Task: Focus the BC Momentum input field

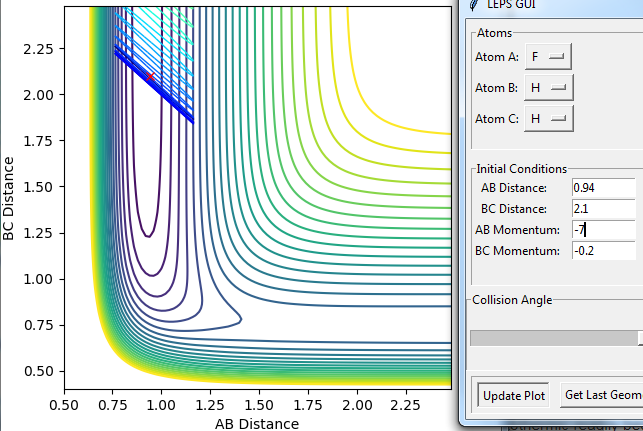Action: pos(604,251)
